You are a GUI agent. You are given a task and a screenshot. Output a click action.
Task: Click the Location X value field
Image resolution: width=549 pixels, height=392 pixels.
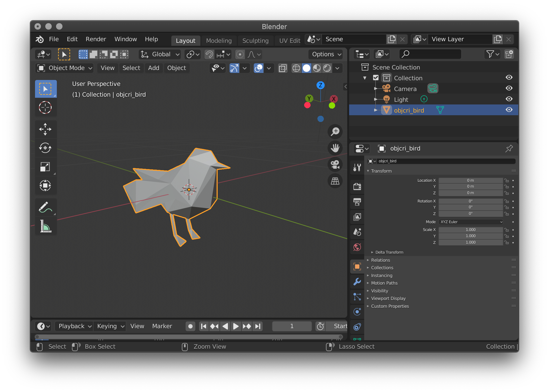[x=470, y=180]
